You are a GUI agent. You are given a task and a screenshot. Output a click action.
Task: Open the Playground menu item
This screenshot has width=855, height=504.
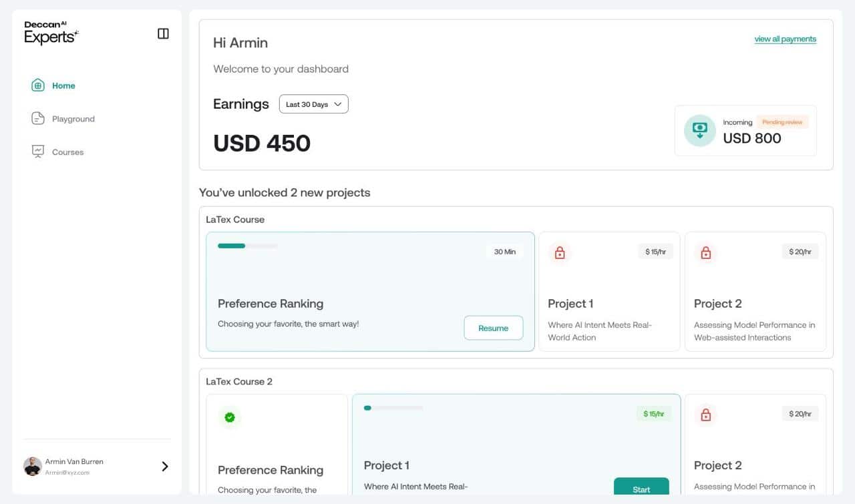73,119
